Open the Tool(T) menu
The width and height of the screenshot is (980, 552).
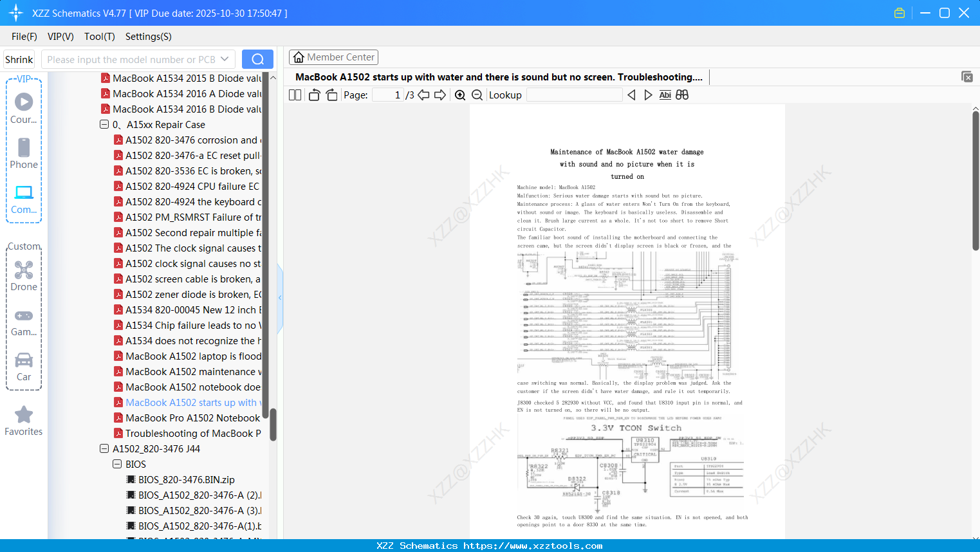100,37
